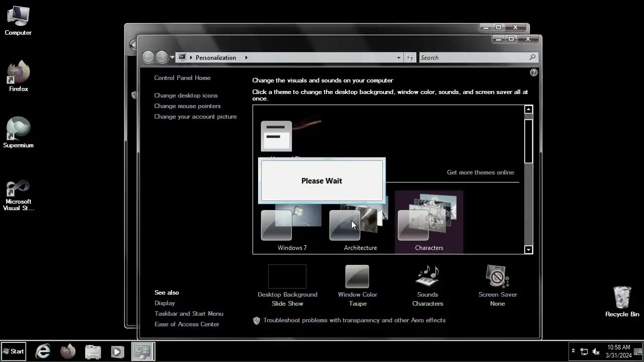The width and height of the screenshot is (644, 362).
Task: Open the network tray icon
Action: pos(584,351)
